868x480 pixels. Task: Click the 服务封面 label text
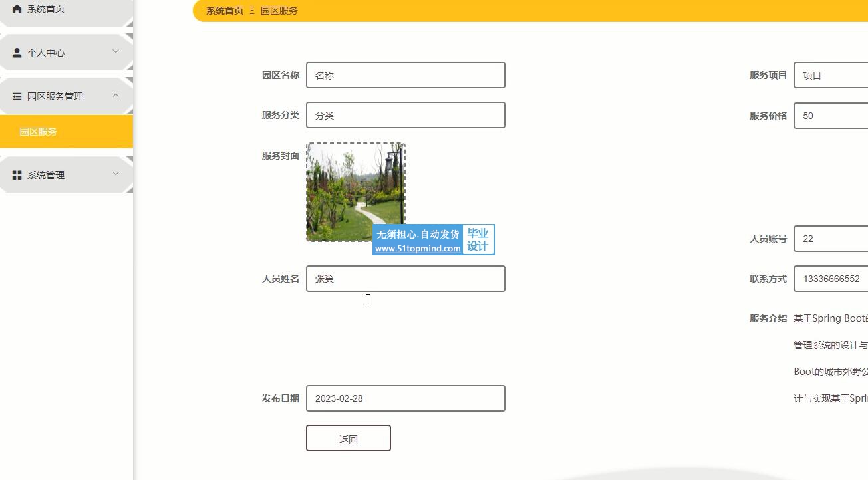click(281, 155)
